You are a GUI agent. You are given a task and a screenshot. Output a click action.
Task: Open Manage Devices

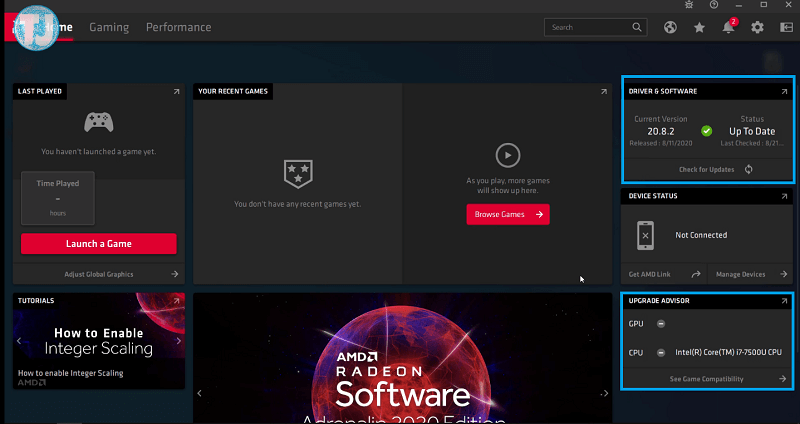[740, 275]
